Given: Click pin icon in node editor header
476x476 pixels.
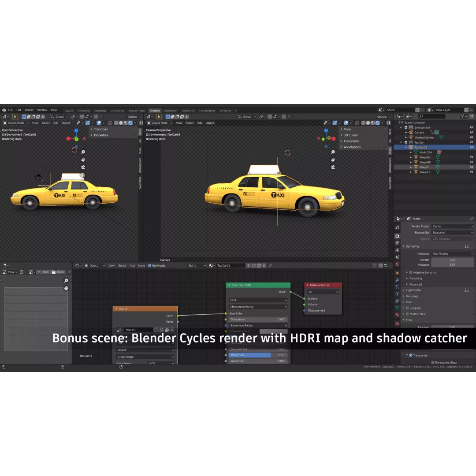Looking at the screenshot, I should 270,266.
